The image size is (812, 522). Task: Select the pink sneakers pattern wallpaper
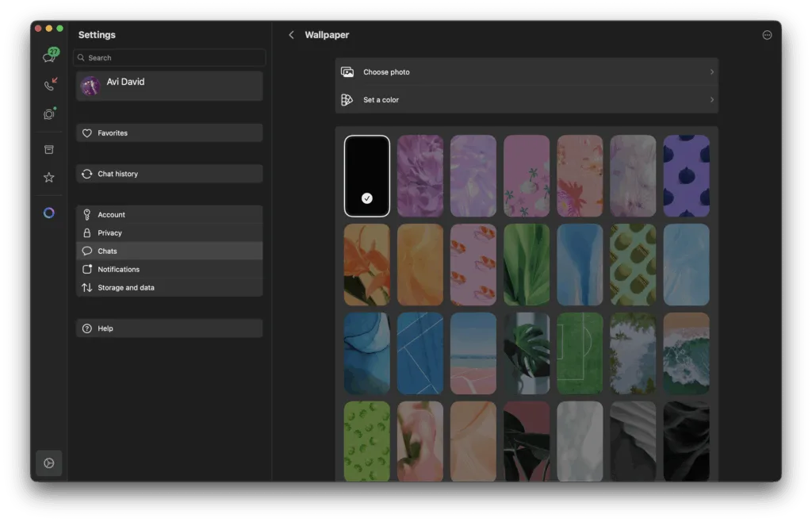473,265
